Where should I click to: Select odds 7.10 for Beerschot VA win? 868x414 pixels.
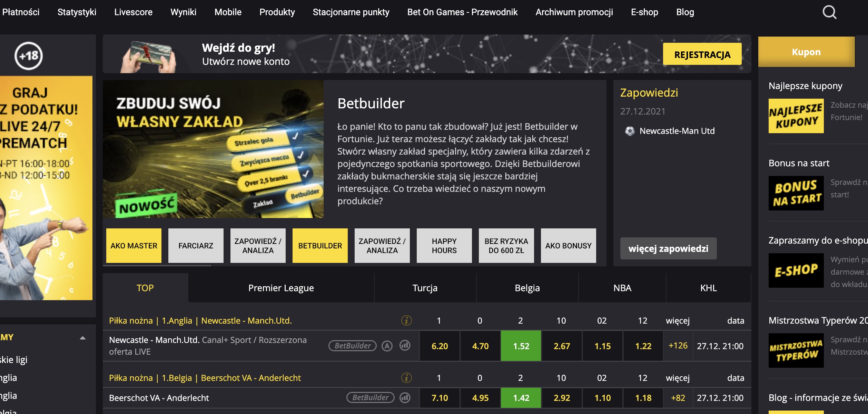pos(440,398)
